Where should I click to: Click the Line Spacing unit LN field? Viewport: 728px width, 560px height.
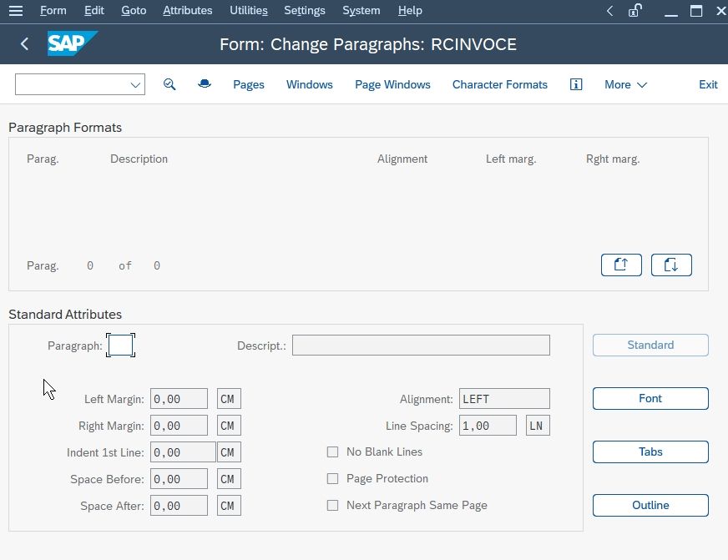pos(538,426)
